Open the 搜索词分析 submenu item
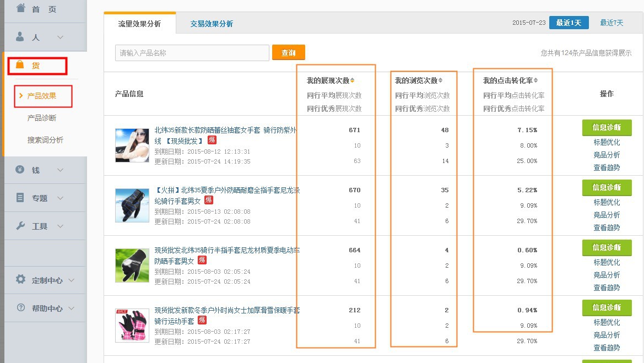The image size is (644, 363). [x=45, y=140]
